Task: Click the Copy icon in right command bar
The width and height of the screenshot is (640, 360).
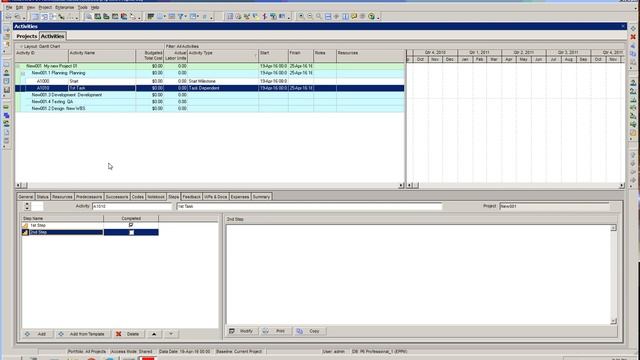Action: pyautogui.click(x=633, y=54)
